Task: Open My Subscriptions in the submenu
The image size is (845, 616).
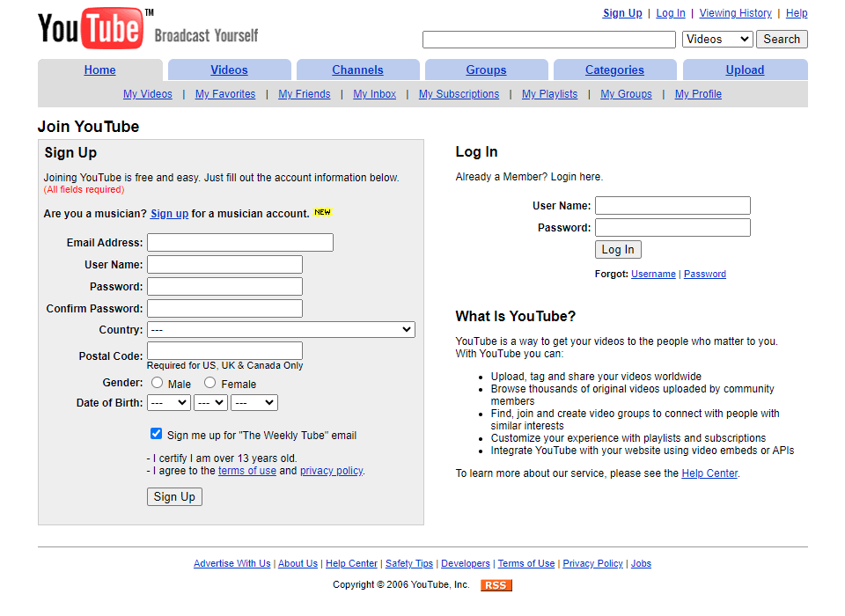Action: pos(459,94)
